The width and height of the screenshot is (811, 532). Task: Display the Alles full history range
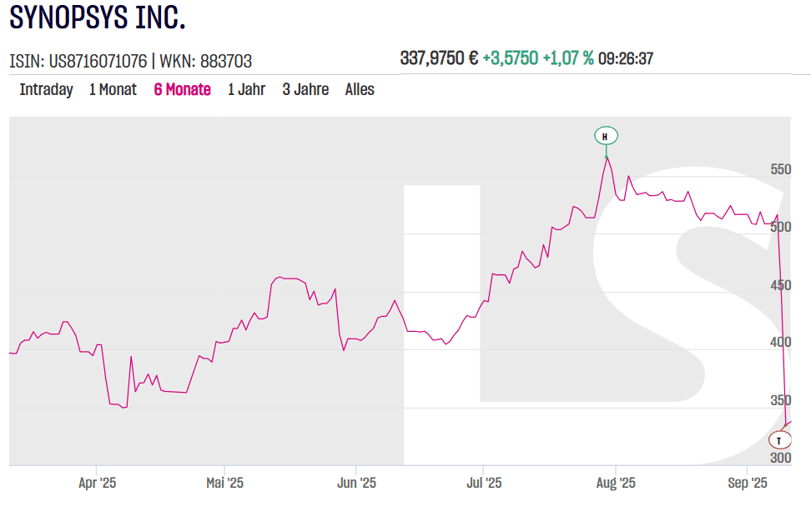[360, 89]
